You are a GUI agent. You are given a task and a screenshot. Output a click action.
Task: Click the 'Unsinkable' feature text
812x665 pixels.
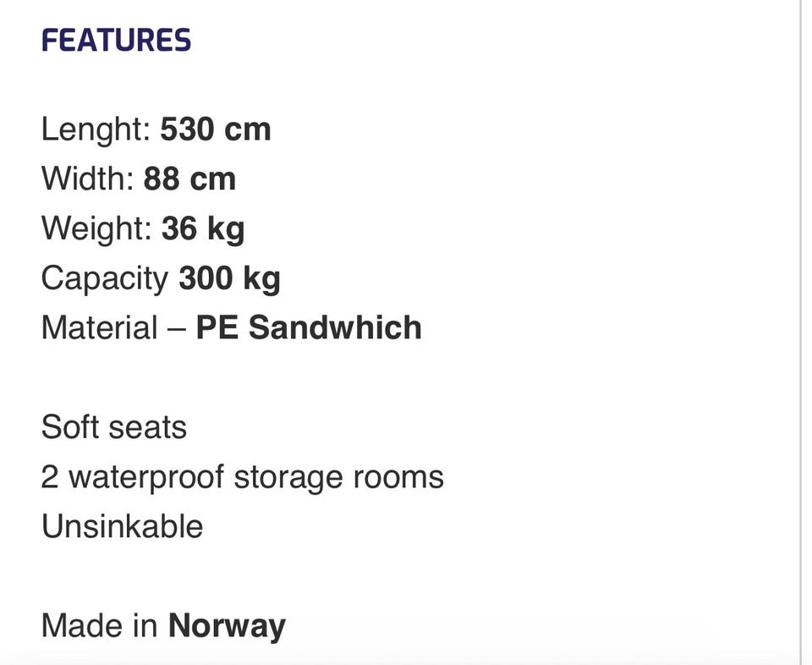tap(122, 526)
